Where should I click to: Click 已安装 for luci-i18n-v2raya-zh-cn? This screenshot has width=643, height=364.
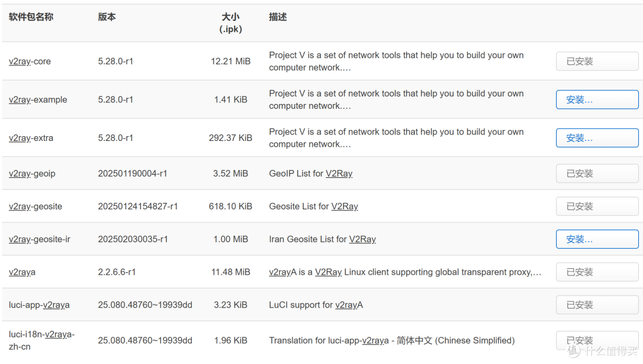597,340
